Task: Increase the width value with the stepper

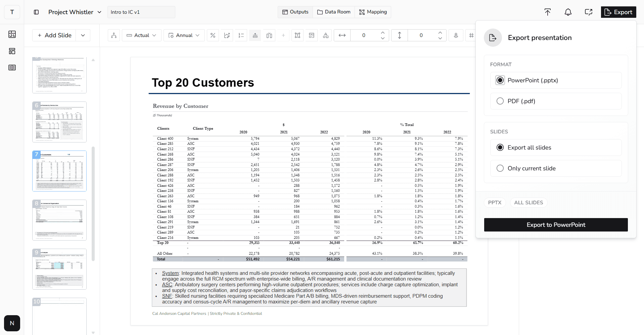Action: point(382,33)
